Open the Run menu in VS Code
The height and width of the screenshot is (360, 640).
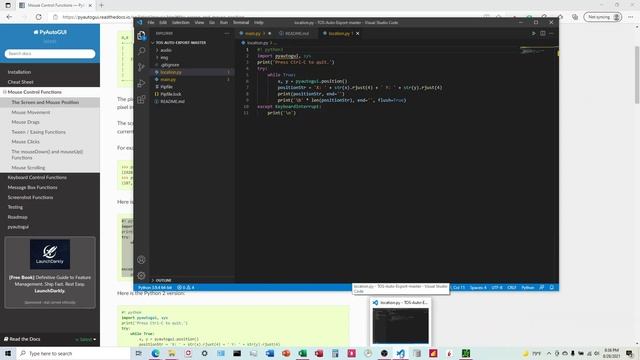[x=224, y=22]
